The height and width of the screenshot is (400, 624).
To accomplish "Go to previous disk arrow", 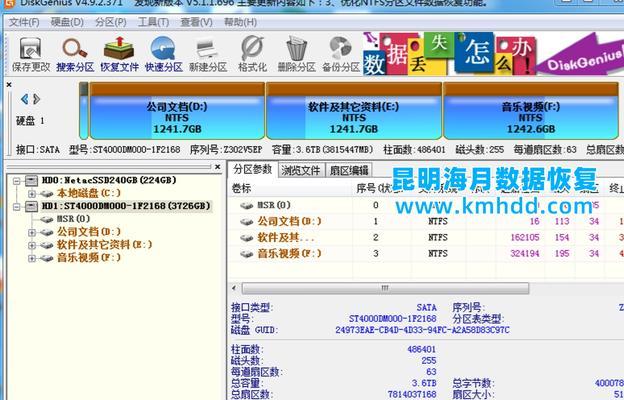I will tap(25, 99).
